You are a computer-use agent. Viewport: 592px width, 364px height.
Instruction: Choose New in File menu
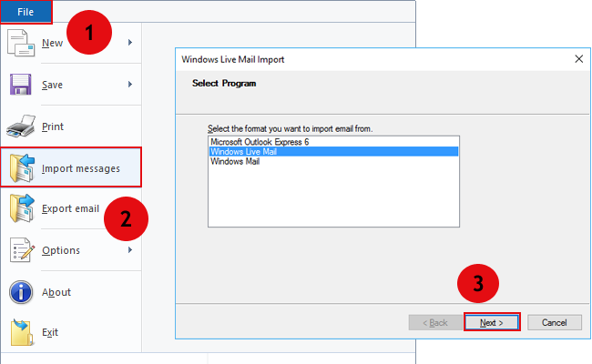pos(52,43)
